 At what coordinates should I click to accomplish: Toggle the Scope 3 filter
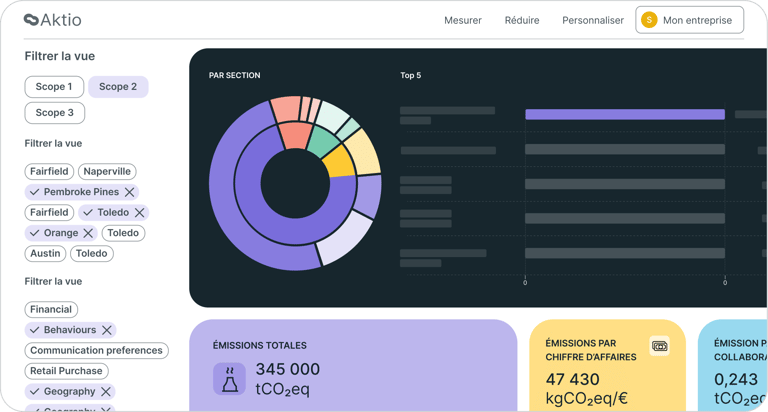point(54,113)
